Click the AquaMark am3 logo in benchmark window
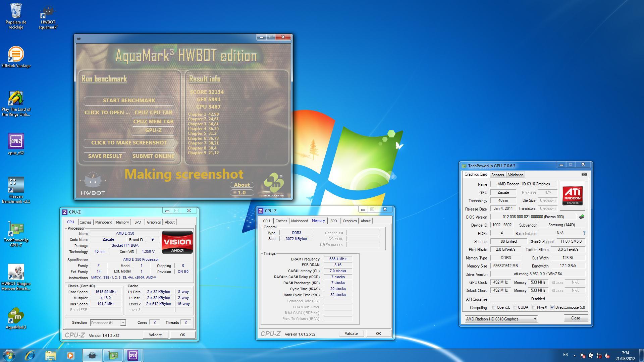Viewport: 644px width, 362px height. (274, 185)
